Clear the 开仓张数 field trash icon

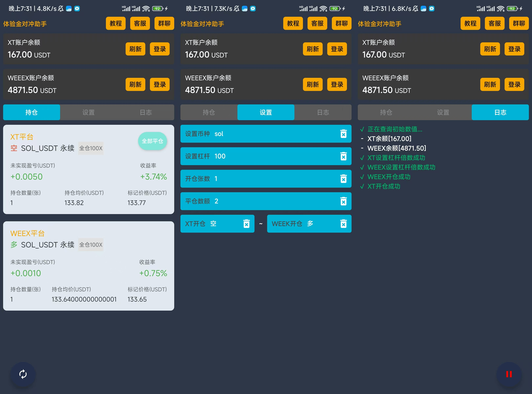[x=343, y=179]
